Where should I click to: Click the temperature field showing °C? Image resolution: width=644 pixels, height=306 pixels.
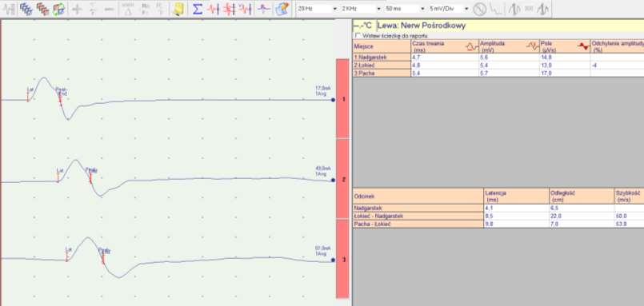click(364, 26)
